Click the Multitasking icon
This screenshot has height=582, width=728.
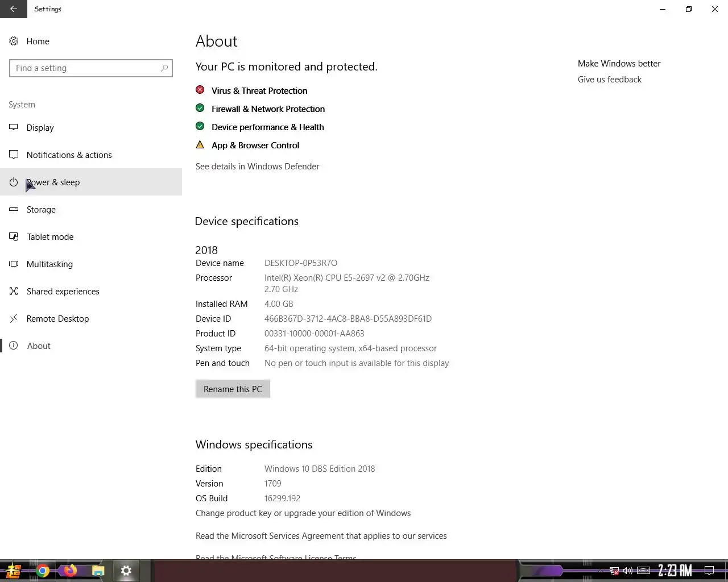click(14, 264)
